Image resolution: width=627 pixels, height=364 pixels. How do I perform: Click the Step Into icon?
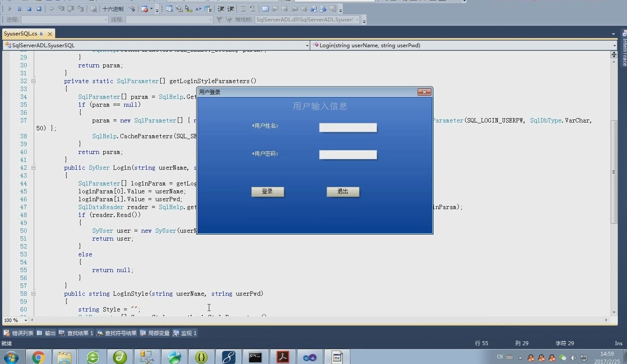pyautogui.click(x=61, y=9)
